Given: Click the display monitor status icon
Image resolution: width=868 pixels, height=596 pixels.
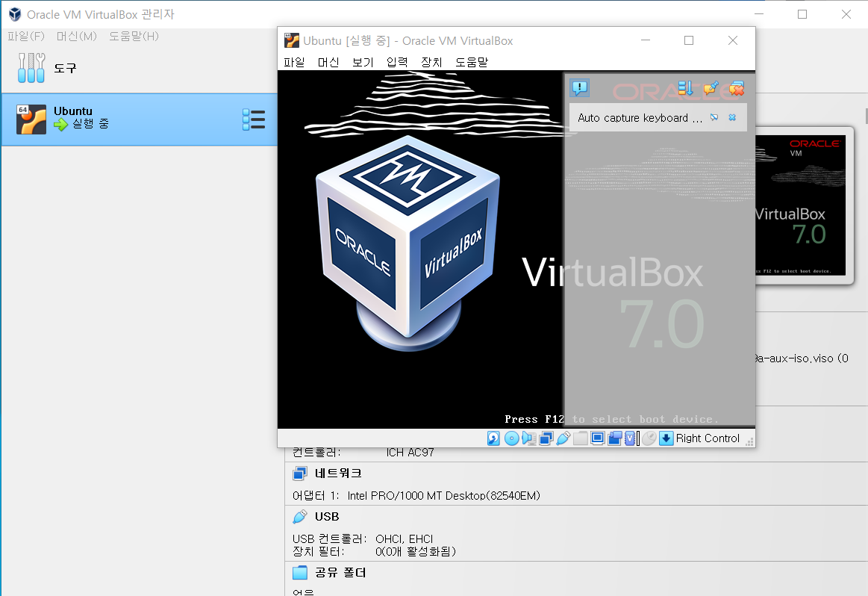Looking at the screenshot, I should pos(597,438).
